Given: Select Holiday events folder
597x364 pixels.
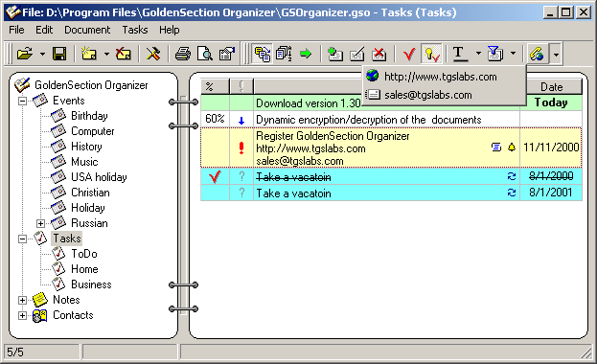Looking at the screenshot, I should pyautogui.click(x=88, y=208).
